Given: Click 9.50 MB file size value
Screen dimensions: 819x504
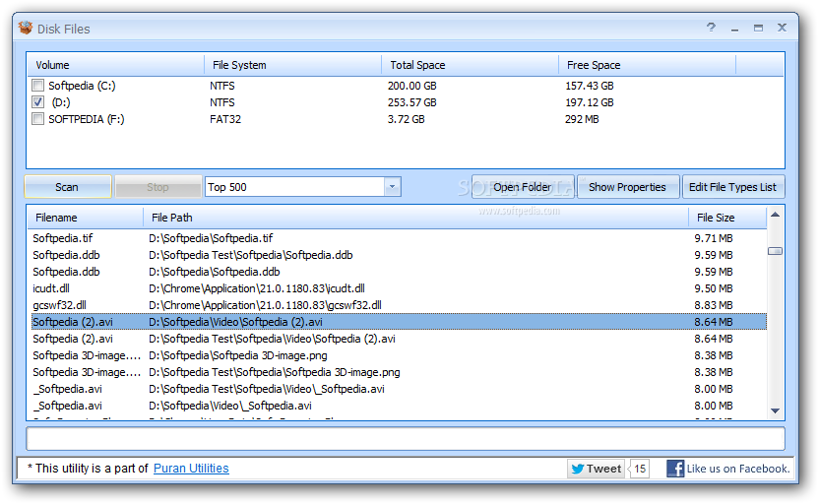Looking at the screenshot, I should pos(714,288).
